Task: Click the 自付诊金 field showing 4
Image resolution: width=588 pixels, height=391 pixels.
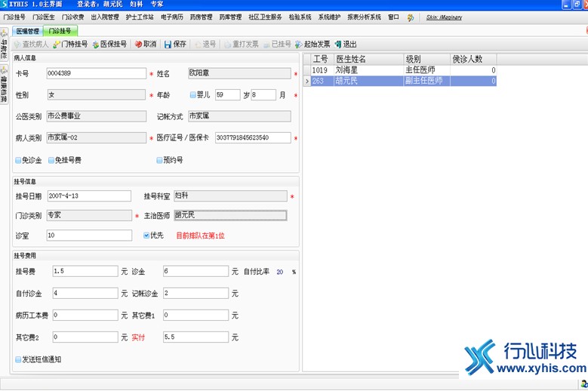Action: 85,293
